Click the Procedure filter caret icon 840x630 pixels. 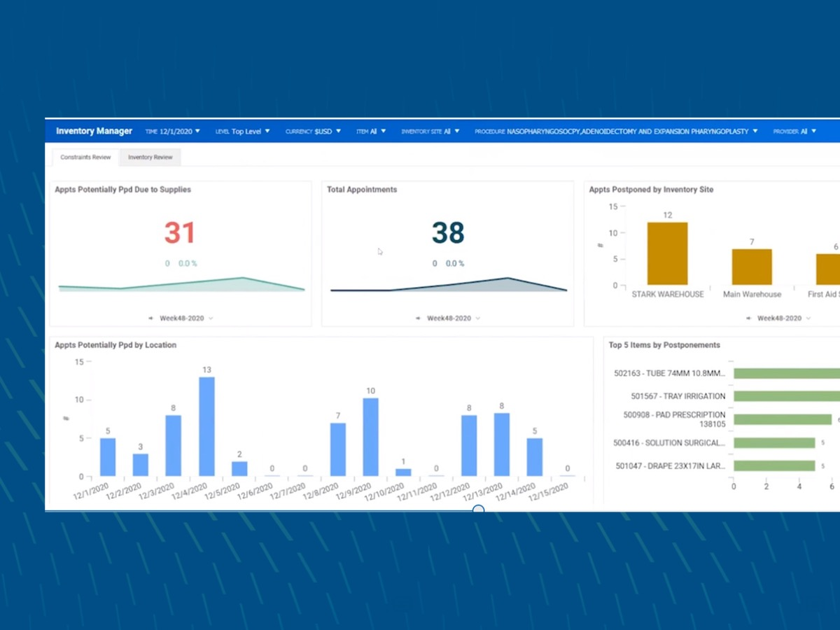tap(755, 131)
